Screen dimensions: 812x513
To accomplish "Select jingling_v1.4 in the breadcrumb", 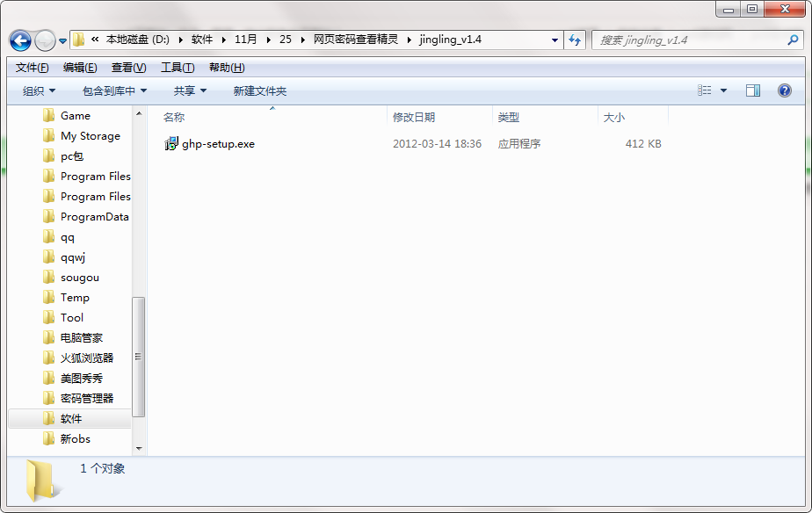I will click(451, 40).
